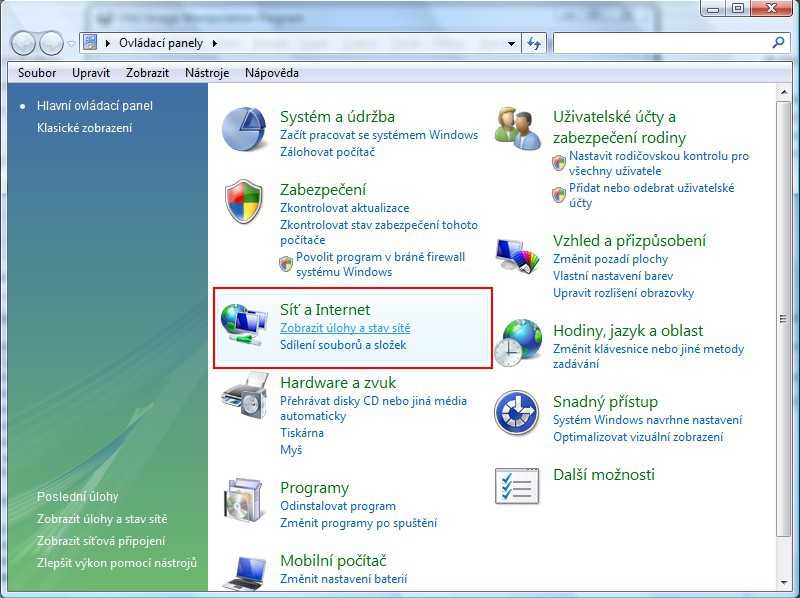Screen dimensions: 800x598
Task: Click shield icon beside Povolit program v bráně firewall
Action: (x=286, y=264)
